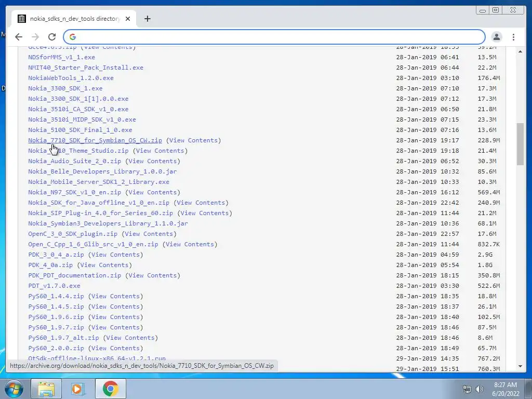Image resolution: width=532 pixels, height=399 pixels.
Task: View Contents of PyS60_1.4.5.zip
Action: [115, 307]
